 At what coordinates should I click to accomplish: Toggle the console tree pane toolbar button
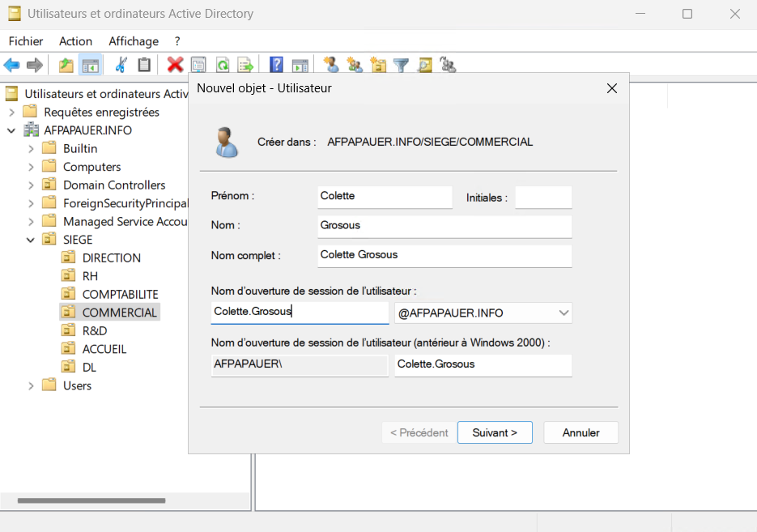click(90, 65)
